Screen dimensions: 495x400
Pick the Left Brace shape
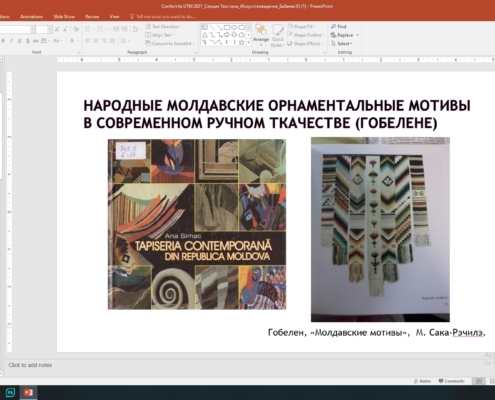pos(227,42)
